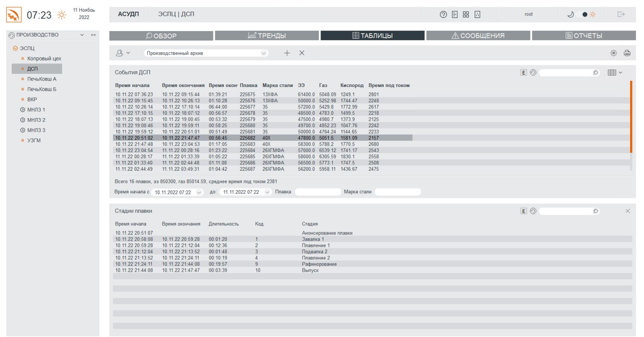Screen dimensions: 644x337
Task: Open the help question mark icon
Action: click(443, 14)
